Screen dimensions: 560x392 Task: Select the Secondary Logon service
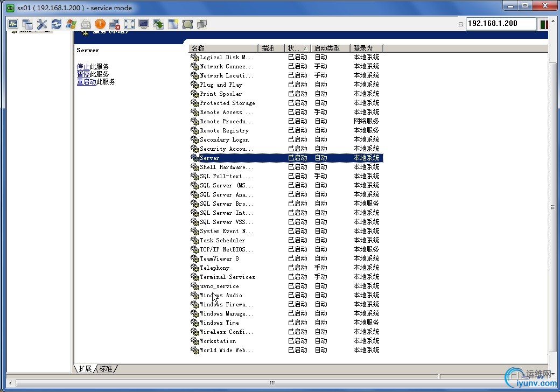[x=286, y=139]
